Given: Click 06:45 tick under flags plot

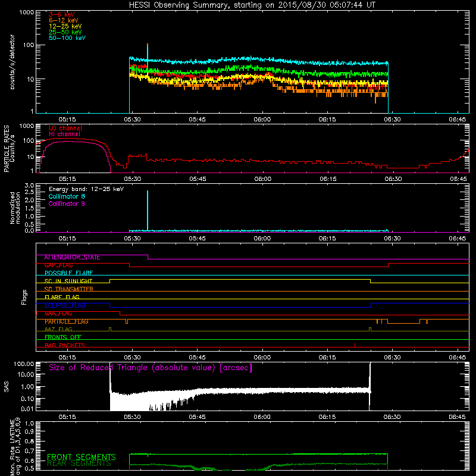Looking at the screenshot, I should pyautogui.click(x=458, y=358).
